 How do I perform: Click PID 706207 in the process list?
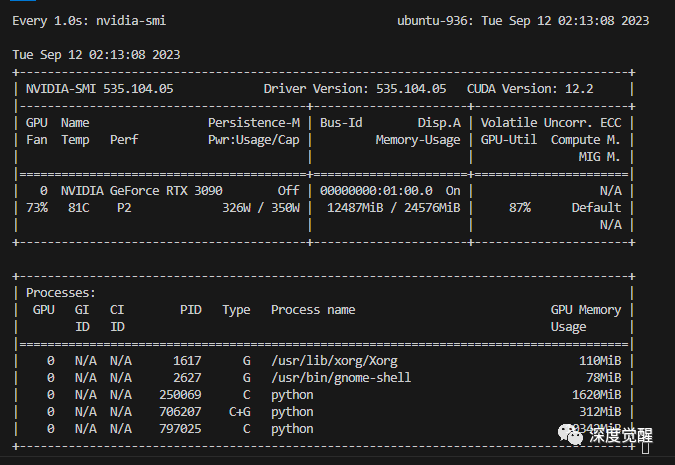[x=180, y=411]
